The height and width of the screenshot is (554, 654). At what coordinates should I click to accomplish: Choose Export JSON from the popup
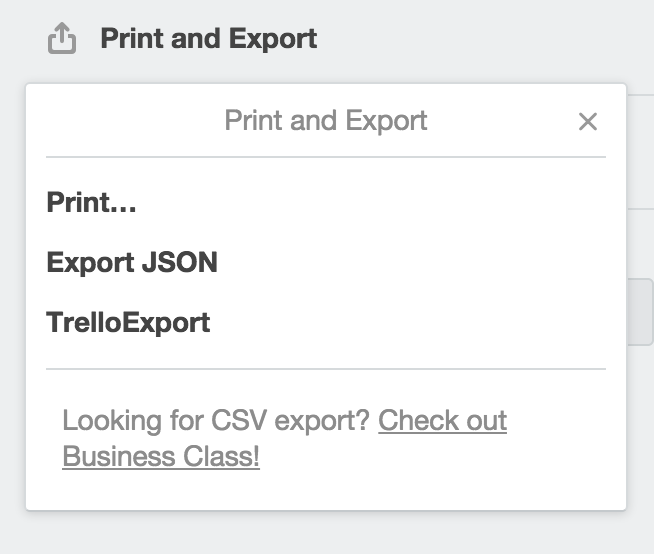pyautogui.click(x=132, y=262)
